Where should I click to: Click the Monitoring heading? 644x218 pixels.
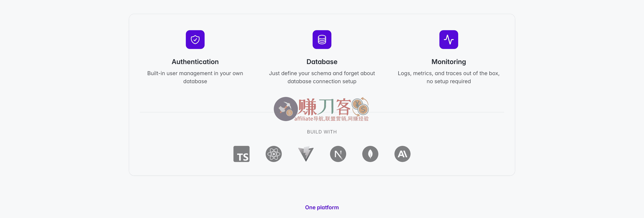(x=448, y=62)
